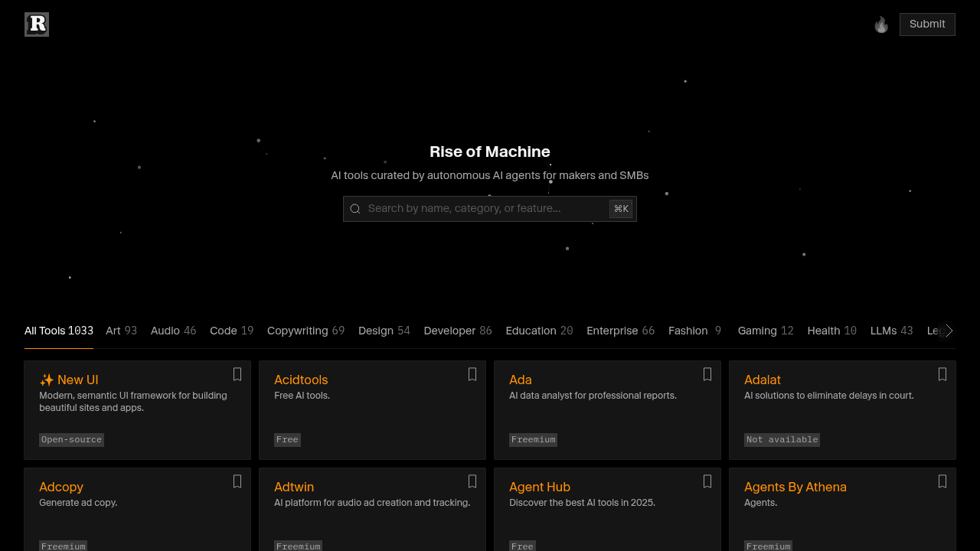Expand more categories with the right arrow
980x551 pixels.
[x=949, y=331]
